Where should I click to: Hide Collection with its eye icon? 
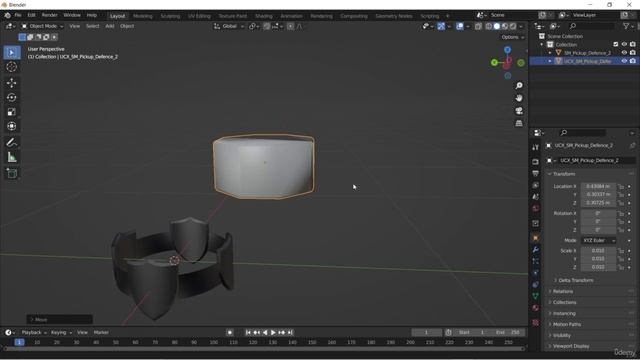coord(624,44)
